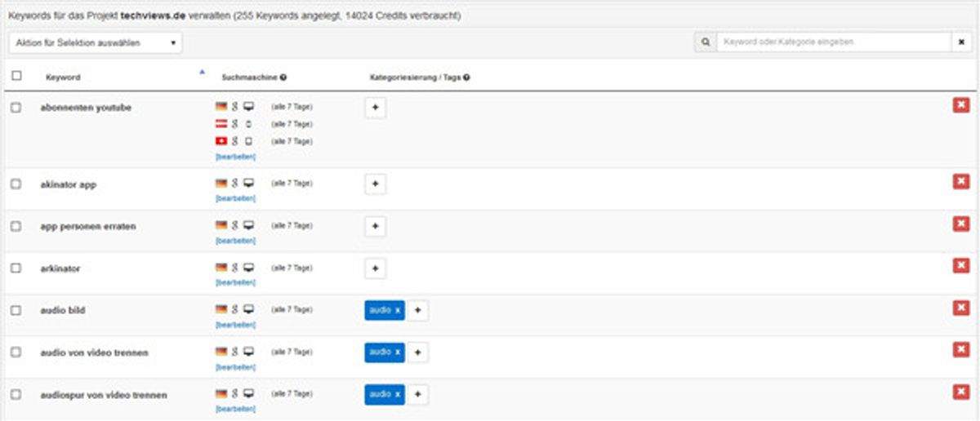
Task: Click the 'Suchmaschine' column header
Action: [x=249, y=78]
